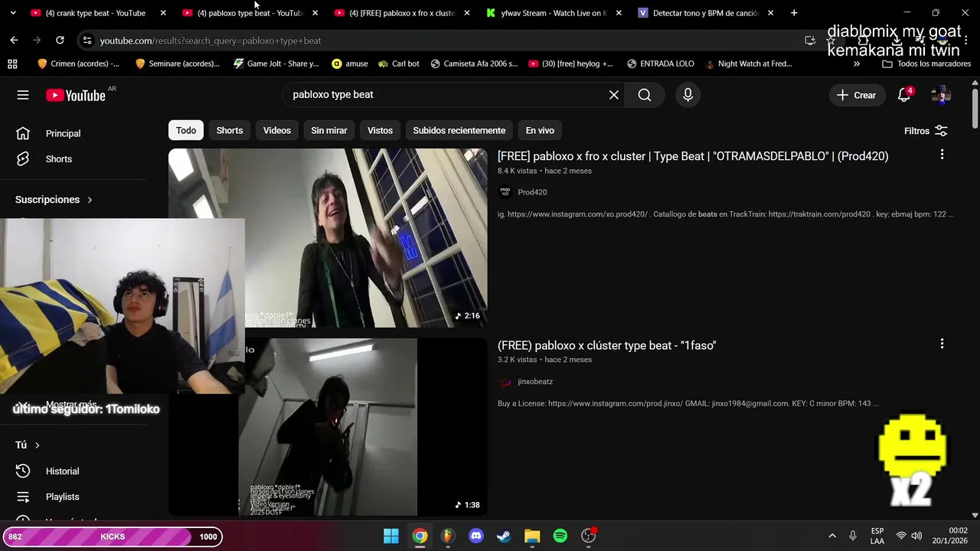Open Filtros search filters
980x551 pixels.
tap(926, 131)
